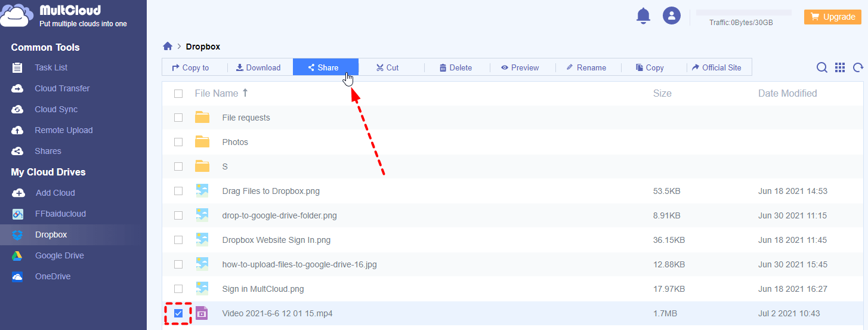Screen dimensions: 868x330
Task: Select file name how-to-upload-files-to-google-drive-16.jpg
Action: point(299,264)
